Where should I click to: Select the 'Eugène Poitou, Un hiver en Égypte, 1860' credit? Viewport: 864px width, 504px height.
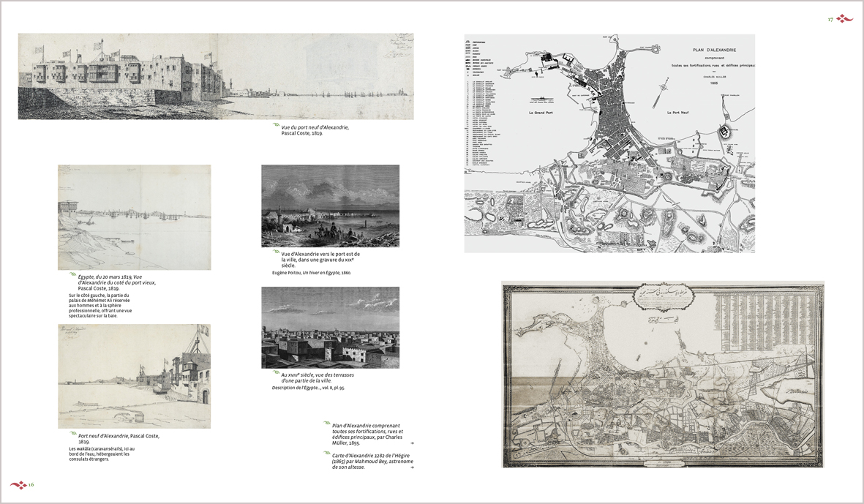(x=312, y=273)
